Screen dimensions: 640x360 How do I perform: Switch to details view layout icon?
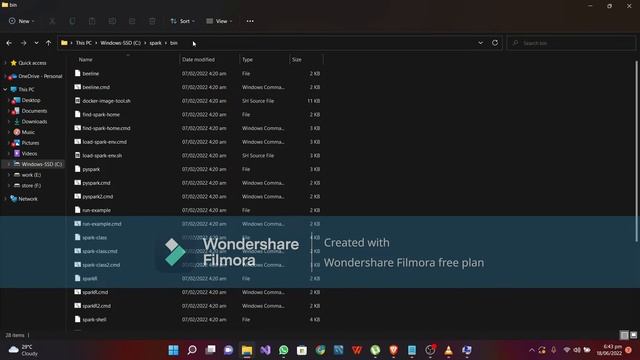click(x=624, y=335)
